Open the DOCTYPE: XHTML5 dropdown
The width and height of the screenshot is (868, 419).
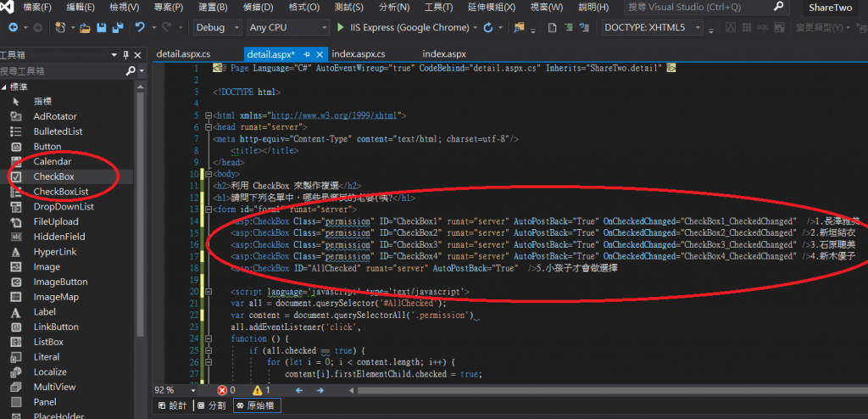(652, 28)
